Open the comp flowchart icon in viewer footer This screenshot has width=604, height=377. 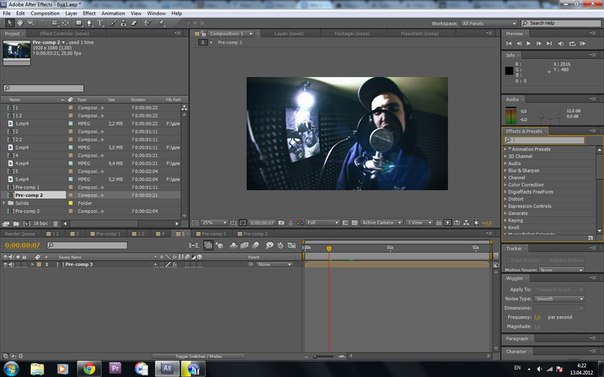pyautogui.click(x=466, y=223)
